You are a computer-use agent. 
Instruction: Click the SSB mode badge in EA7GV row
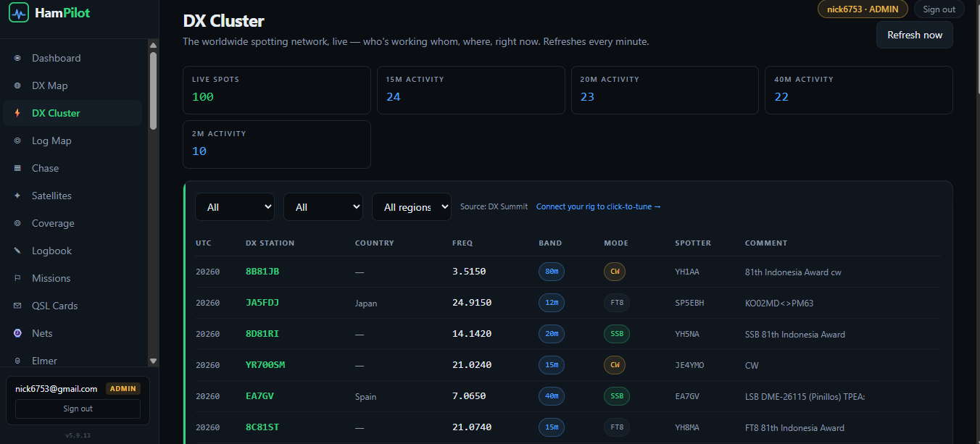pyautogui.click(x=617, y=396)
